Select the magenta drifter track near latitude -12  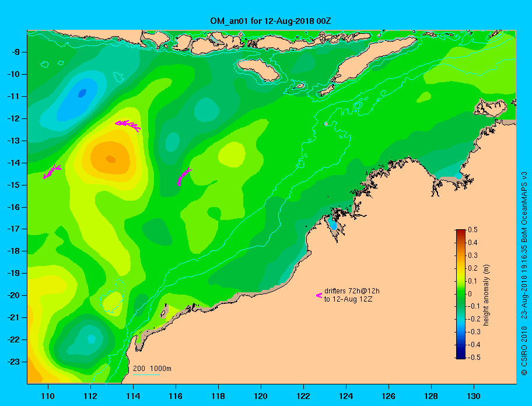point(128,125)
